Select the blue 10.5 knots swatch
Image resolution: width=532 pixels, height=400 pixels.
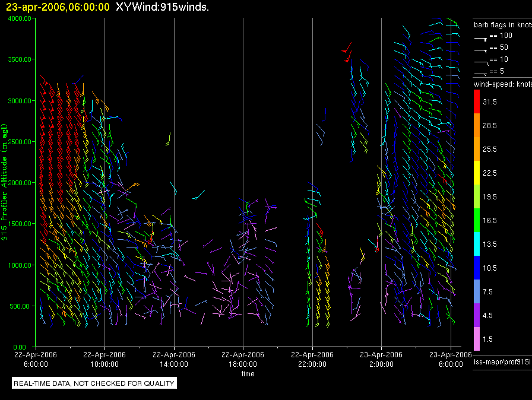tap(477, 268)
